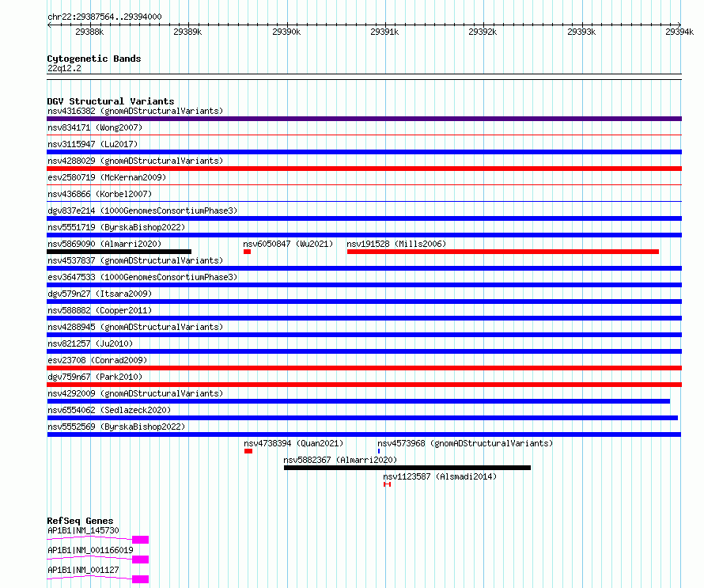Image resolution: width=704 pixels, height=588 pixels.
Task: Select nsv5882367 (Almarri2020) label
Action: coord(340,460)
